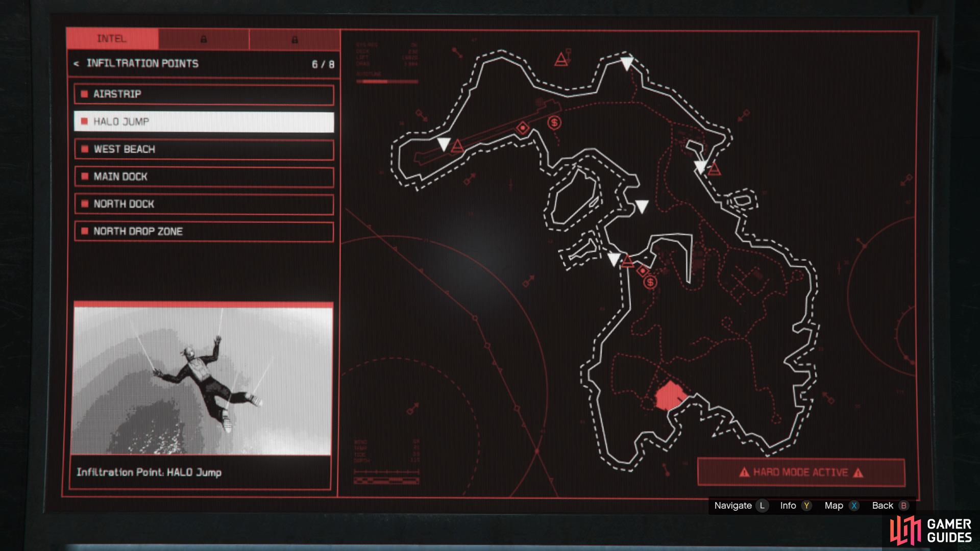Image resolution: width=980 pixels, height=551 pixels.
Task: Choose the NORTH DROP ZONE infiltration point
Action: click(204, 232)
